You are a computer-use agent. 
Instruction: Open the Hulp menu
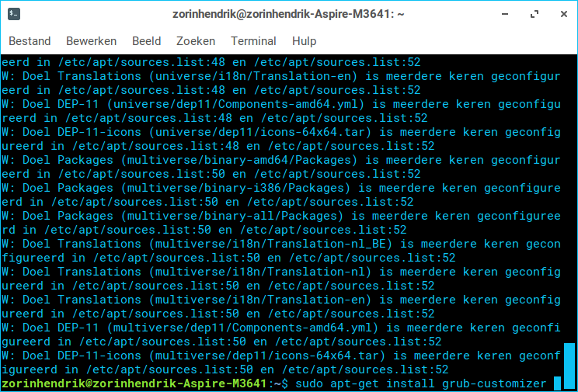tap(304, 41)
